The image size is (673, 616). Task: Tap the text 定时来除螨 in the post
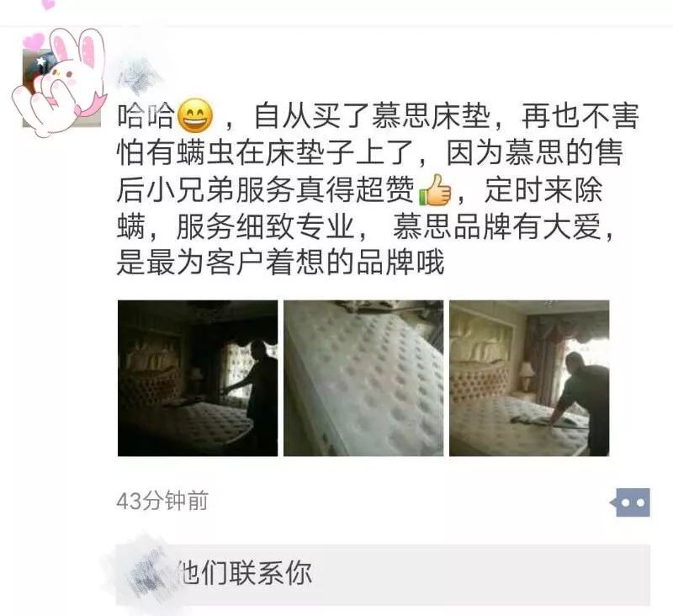click(543, 190)
